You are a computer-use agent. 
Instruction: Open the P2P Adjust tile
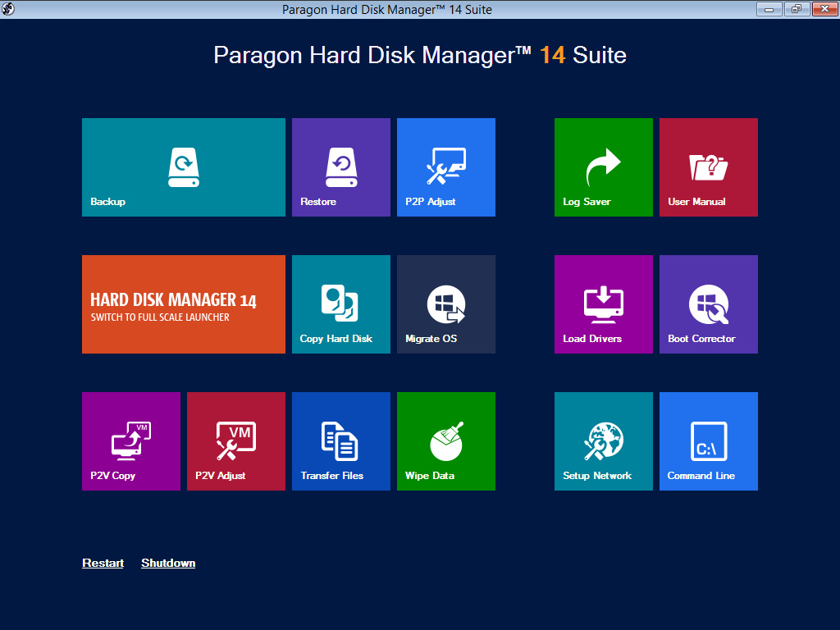coord(445,167)
